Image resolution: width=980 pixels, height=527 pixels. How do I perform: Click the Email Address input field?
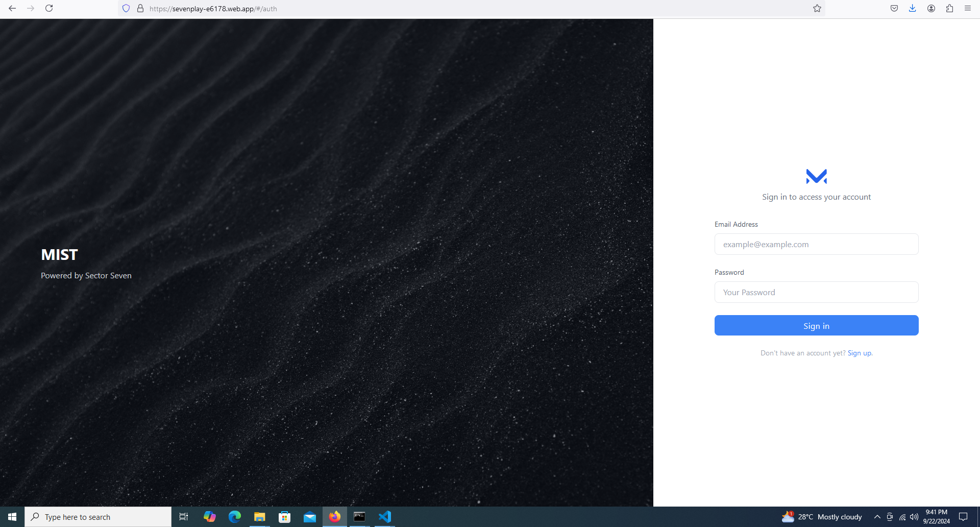click(x=816, y=244)
